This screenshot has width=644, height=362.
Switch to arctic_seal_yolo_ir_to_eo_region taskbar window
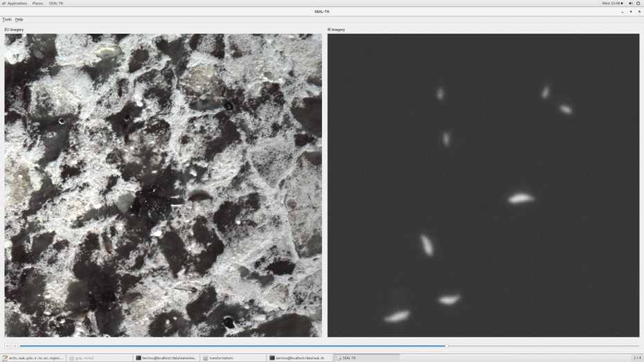[33, 358]
